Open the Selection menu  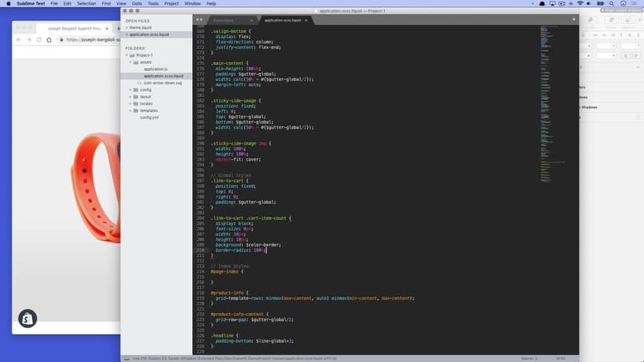tap(86, 3)
